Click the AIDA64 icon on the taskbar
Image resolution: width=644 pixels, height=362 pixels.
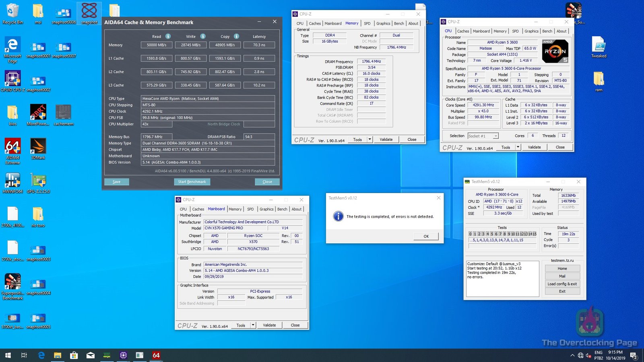[156, 355]
